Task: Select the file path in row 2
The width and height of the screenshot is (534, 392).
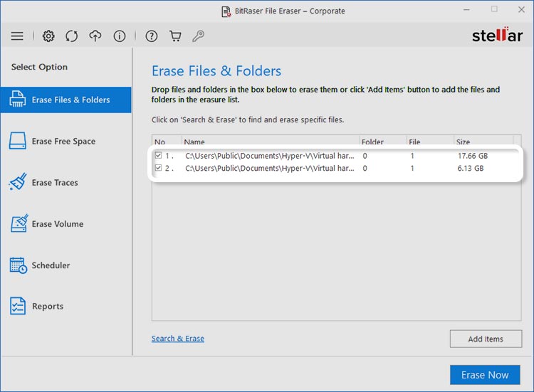Action: point(270,168)
